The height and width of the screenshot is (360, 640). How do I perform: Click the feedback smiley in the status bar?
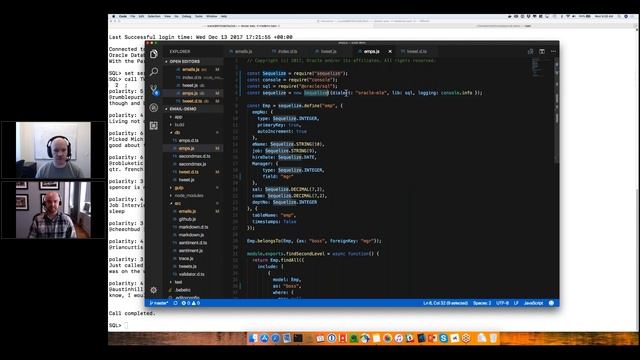coord(551,303)
